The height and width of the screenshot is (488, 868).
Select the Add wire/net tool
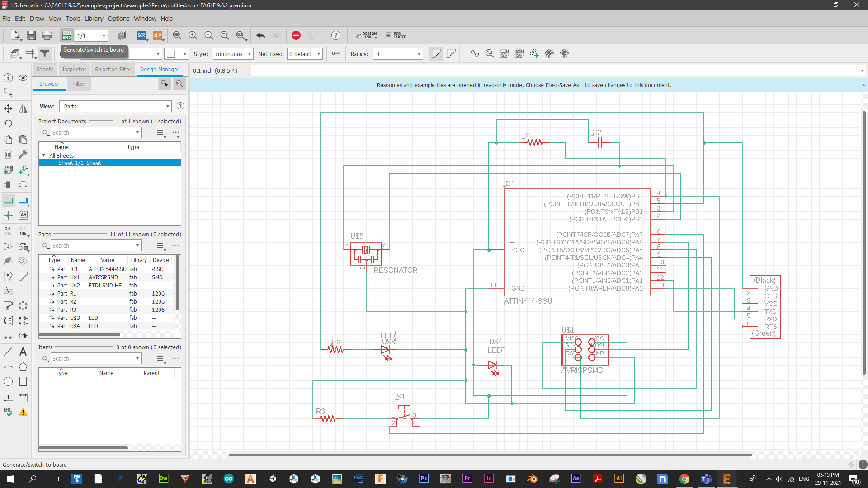point(8,200)
